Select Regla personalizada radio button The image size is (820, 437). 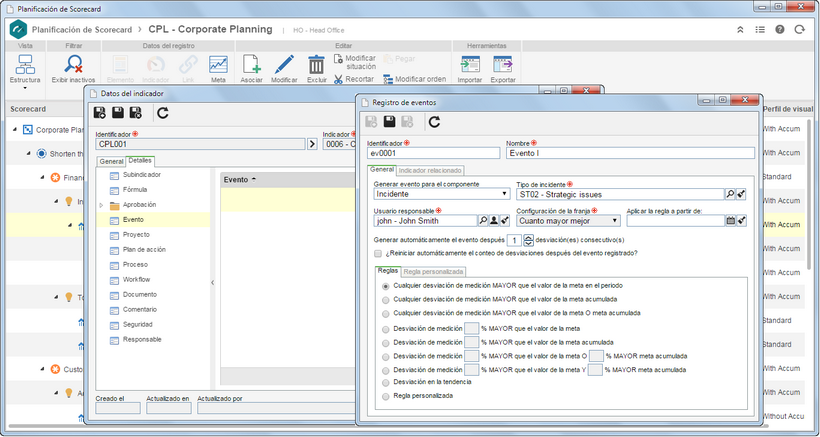coord(385,396)
